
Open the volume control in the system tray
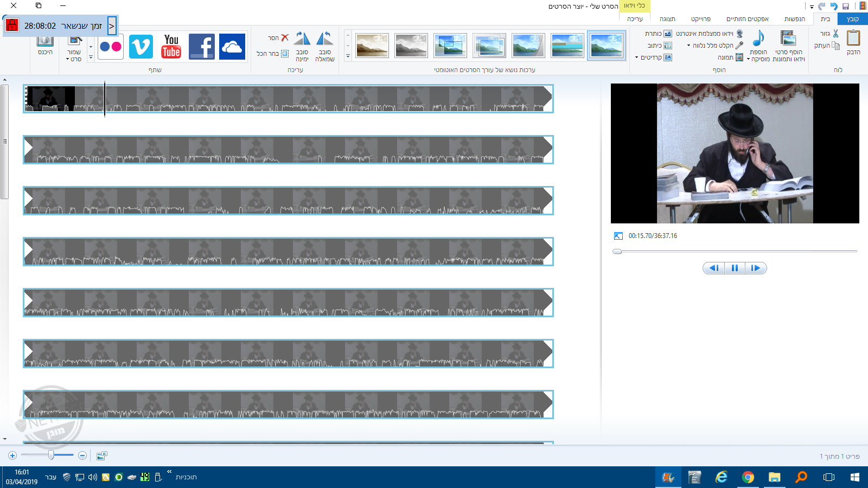93,477
